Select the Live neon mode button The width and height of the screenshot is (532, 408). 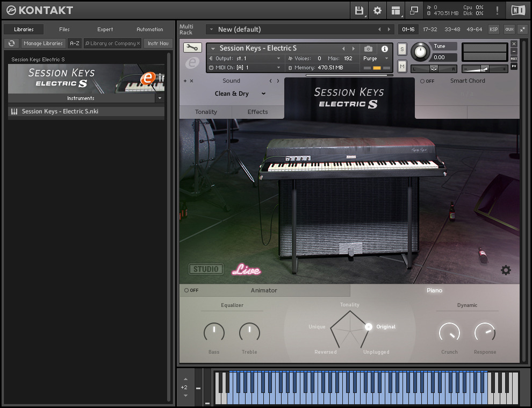click(x=246, y=270)
